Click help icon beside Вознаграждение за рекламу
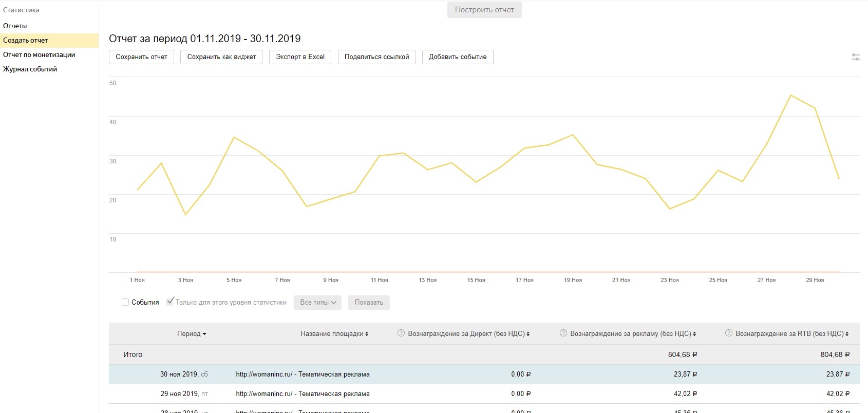 563,333
